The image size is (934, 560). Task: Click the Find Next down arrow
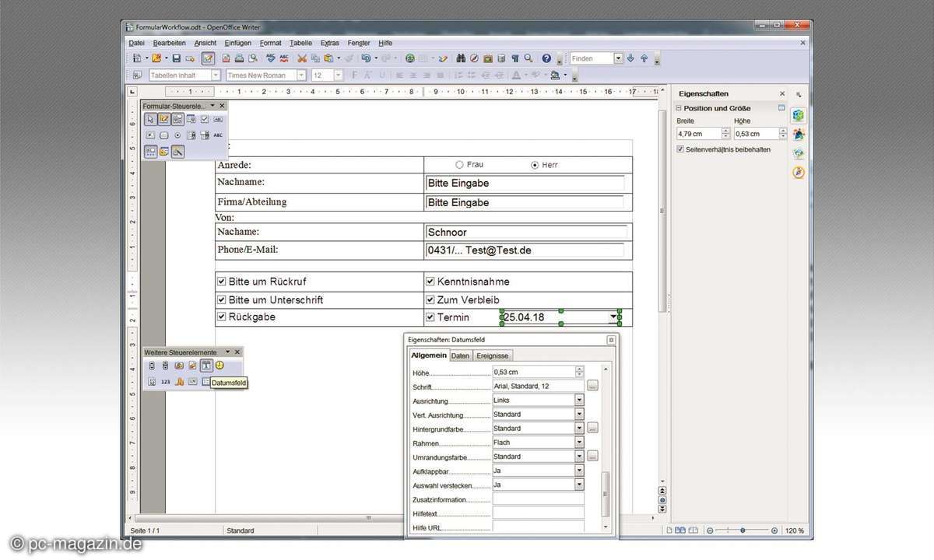(630, 58)
